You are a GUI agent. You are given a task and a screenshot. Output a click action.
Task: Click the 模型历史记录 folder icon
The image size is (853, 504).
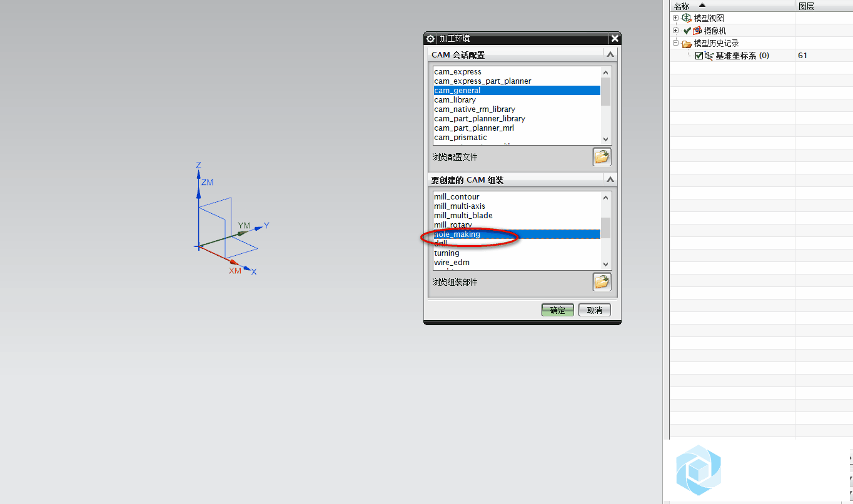click(x=687, y=43)
